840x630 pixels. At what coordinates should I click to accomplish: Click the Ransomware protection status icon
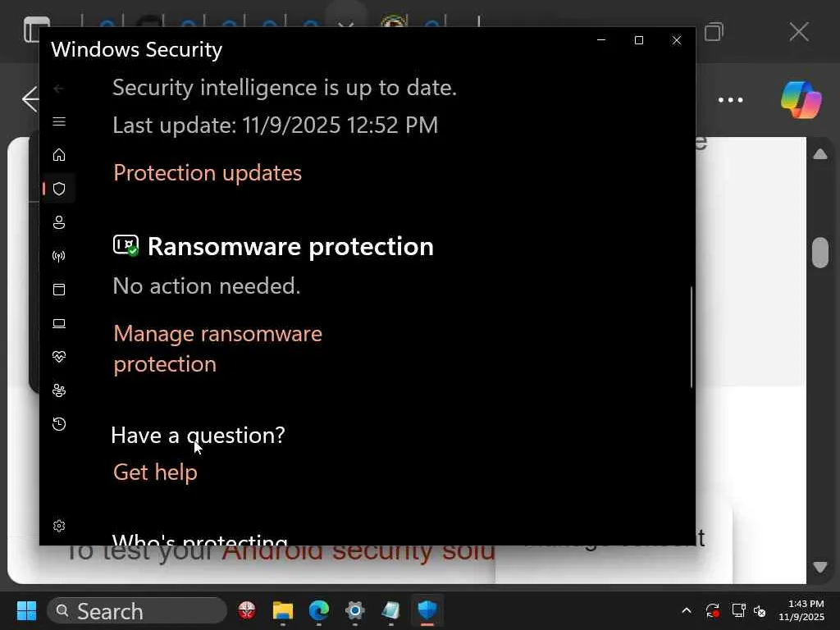[x=126, y=246]
